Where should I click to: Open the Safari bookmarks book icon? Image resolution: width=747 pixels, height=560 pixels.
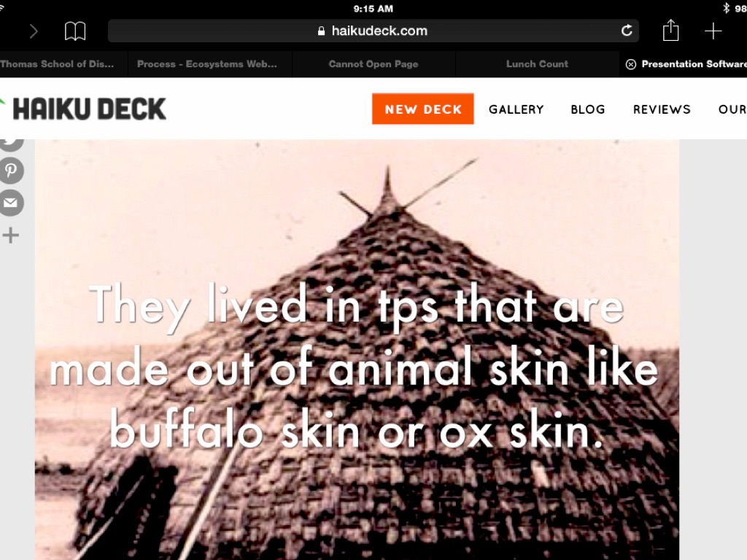pyautogui.click(x=75, y=31)
